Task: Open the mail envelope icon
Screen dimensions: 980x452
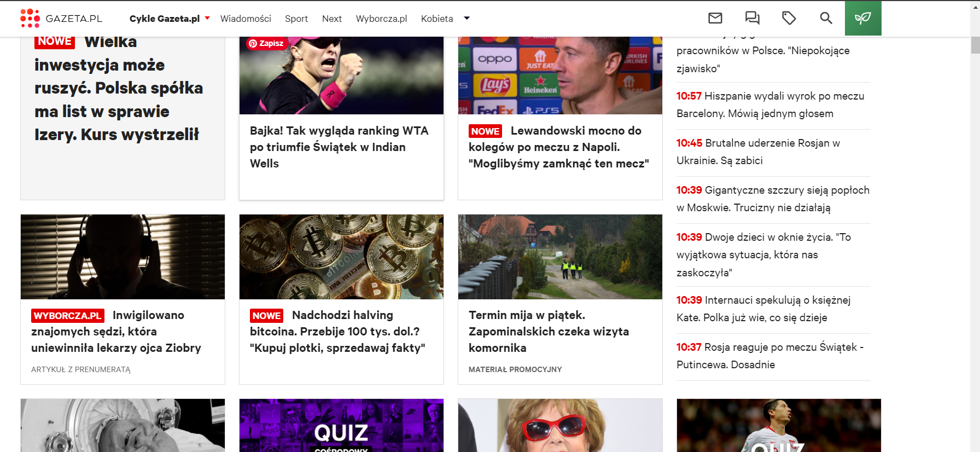Action: tap(715, 18)
